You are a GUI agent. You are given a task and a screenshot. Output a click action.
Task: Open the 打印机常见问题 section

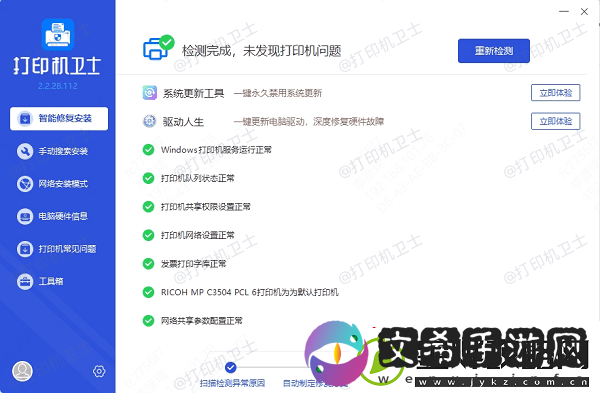(56, 249)
